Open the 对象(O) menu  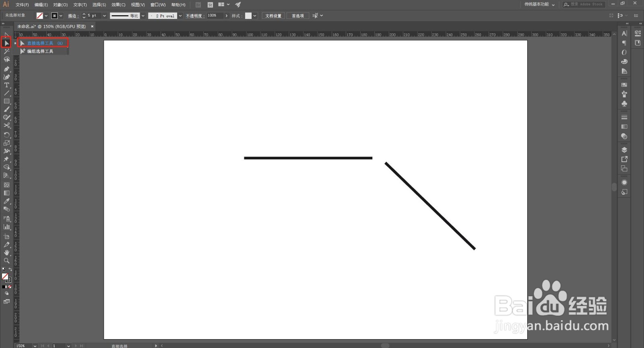(60, 5)
